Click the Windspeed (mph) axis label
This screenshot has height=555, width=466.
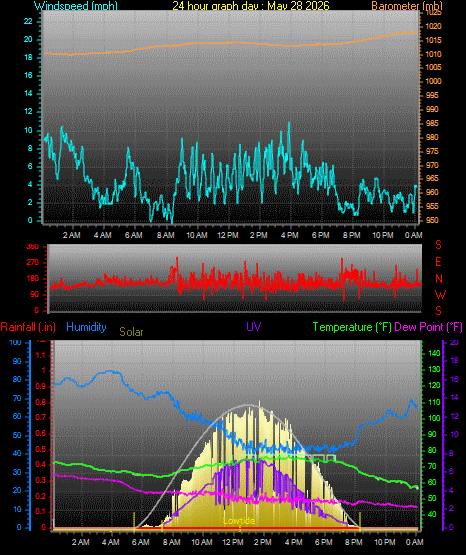76,6
